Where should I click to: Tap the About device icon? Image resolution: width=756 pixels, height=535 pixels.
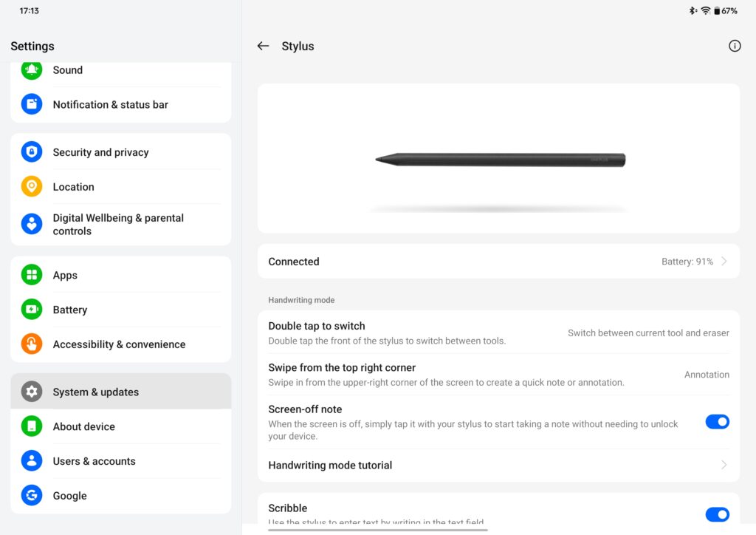31,426
